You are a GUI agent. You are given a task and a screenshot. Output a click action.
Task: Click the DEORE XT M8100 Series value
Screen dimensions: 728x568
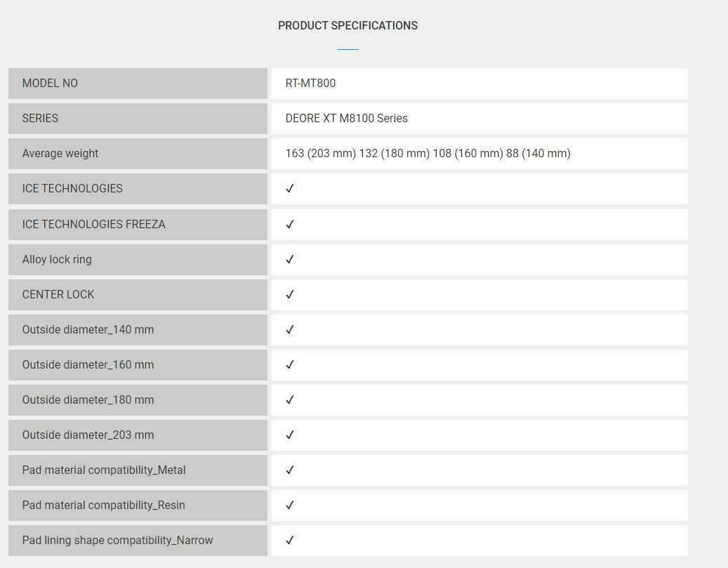tap(346, 119)
